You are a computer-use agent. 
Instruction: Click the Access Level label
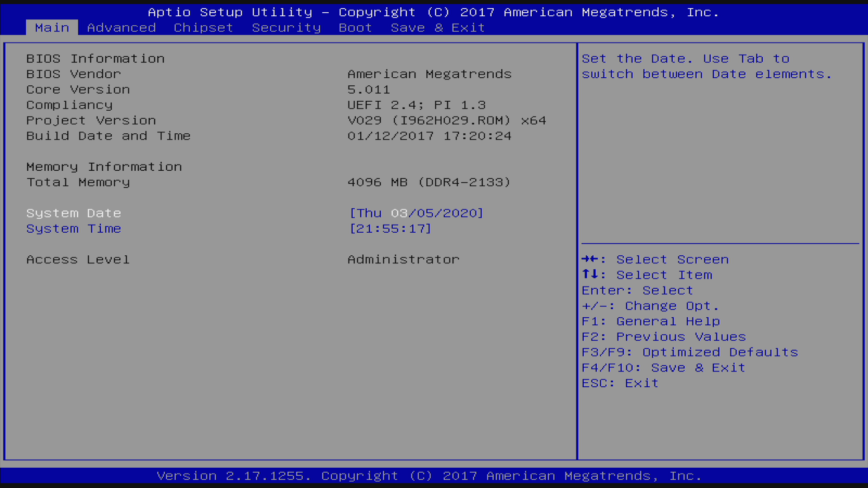(x=78, y=260)
